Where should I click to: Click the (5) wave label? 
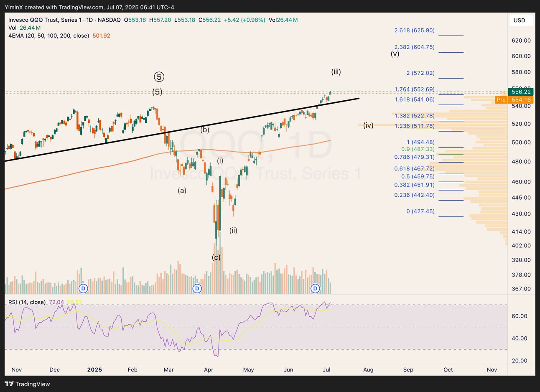click(x=157, y=92)
